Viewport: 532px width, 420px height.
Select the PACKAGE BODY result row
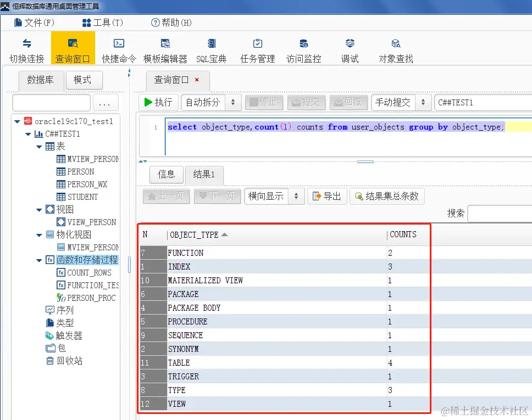tap(285, 308)
